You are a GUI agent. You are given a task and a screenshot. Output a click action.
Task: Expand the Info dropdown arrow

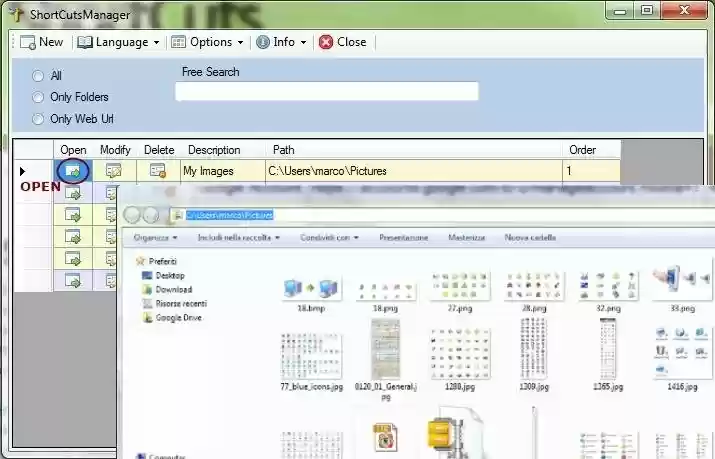[303, 42]
